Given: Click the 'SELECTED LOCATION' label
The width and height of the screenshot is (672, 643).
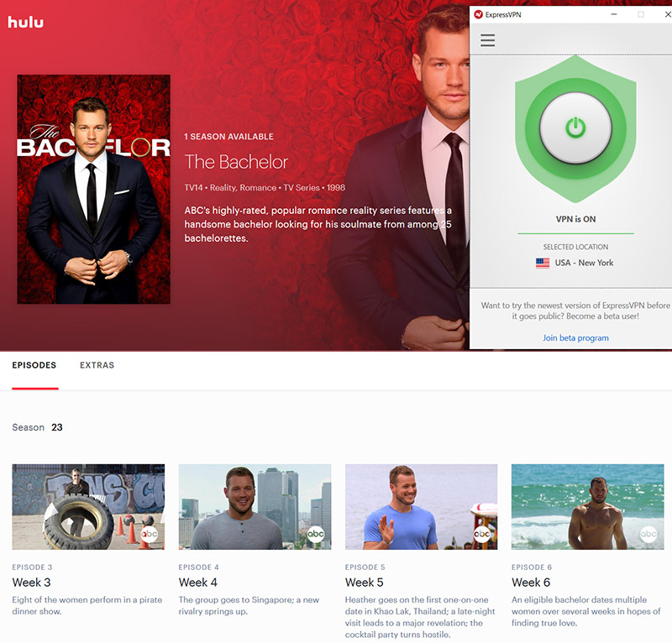Looking at the screenshot, I should [575, 247].
